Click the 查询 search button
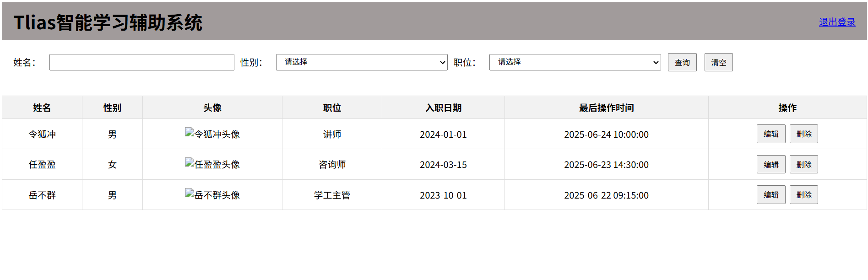The height and width of the screenshot is (280, 868). (682, 62)
